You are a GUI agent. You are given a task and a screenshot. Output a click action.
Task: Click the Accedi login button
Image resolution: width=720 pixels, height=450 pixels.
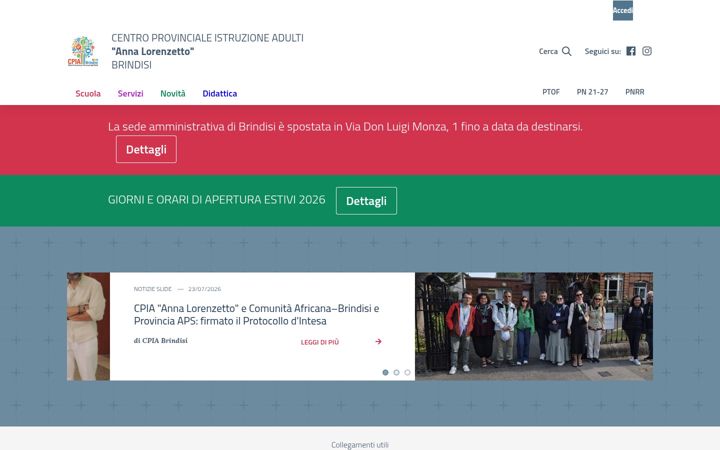click(623, 10)
